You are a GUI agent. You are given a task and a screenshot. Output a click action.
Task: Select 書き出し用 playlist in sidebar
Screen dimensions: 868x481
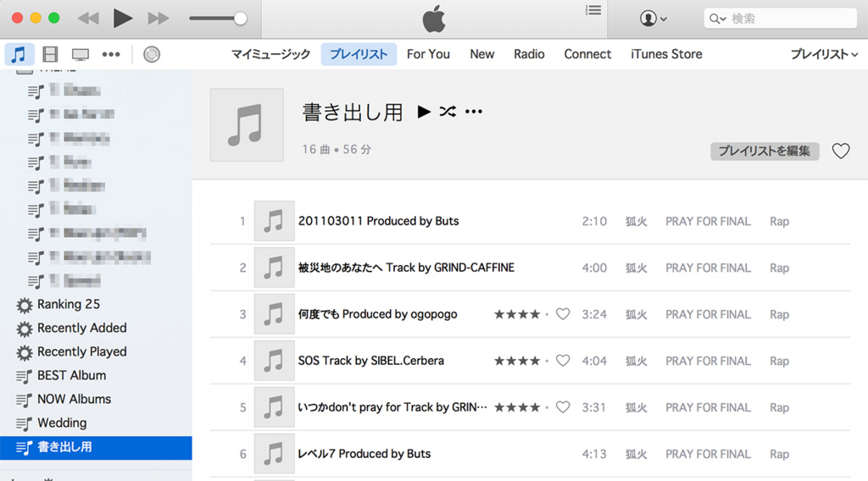tap(96, 447)
